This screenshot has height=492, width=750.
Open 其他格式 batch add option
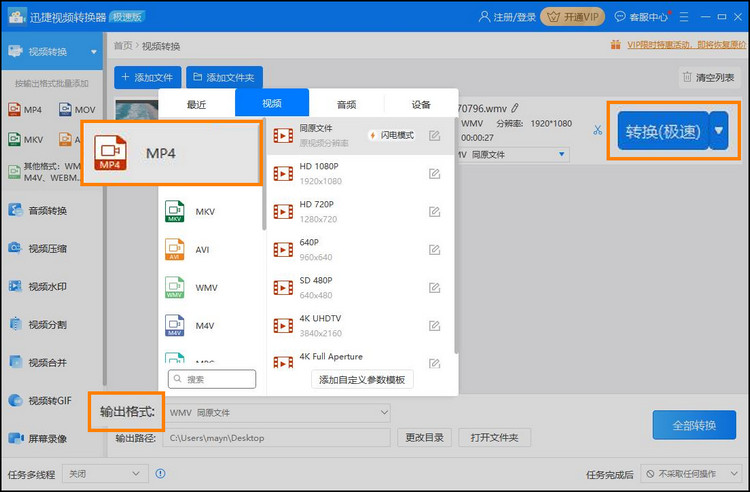[44, 172]
